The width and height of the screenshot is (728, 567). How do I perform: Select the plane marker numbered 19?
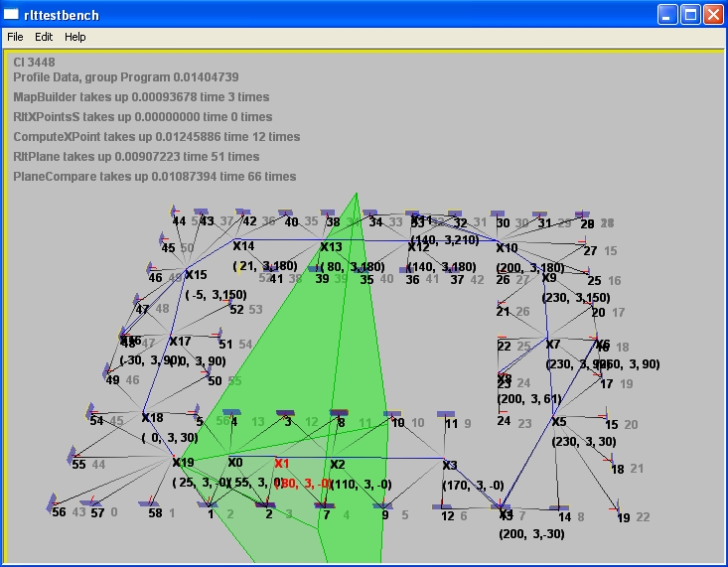pos(623,517)
